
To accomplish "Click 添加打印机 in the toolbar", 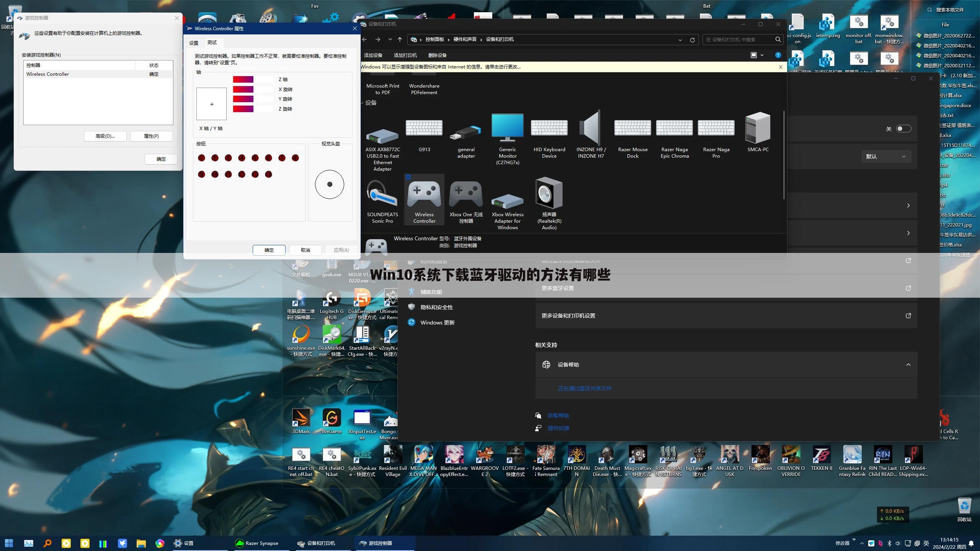I will pyautogui.click(x=405, y=55).
